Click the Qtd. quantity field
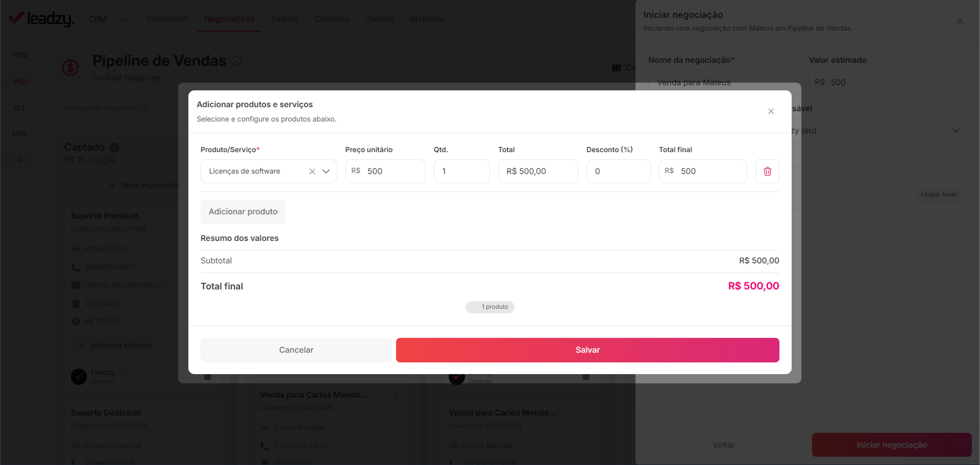Screen dimensions: 980x465 (x=461, y=172)
